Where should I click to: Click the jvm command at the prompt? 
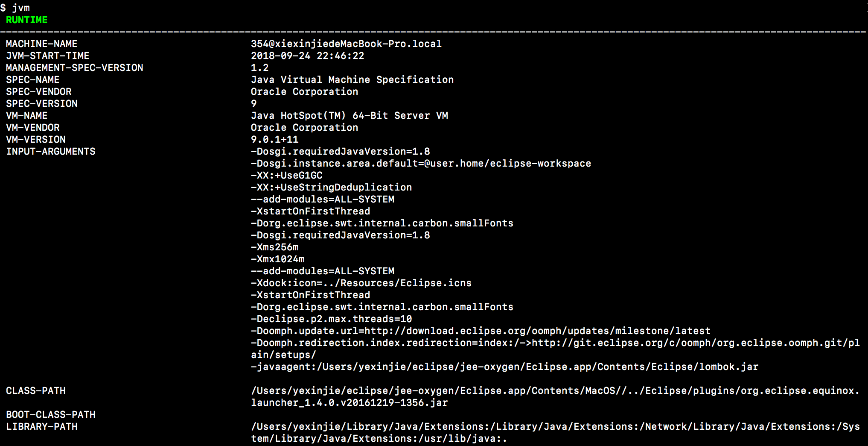tap(21, 8)
